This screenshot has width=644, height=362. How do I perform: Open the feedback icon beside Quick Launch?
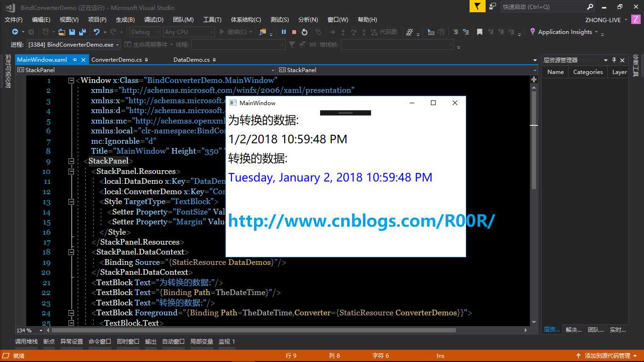[493, 7]
